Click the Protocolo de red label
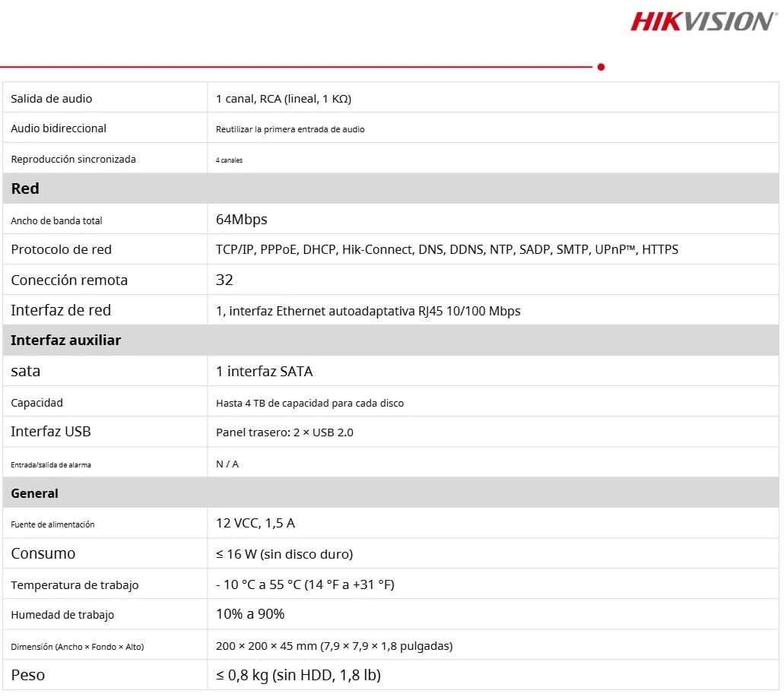 point(61,249)
